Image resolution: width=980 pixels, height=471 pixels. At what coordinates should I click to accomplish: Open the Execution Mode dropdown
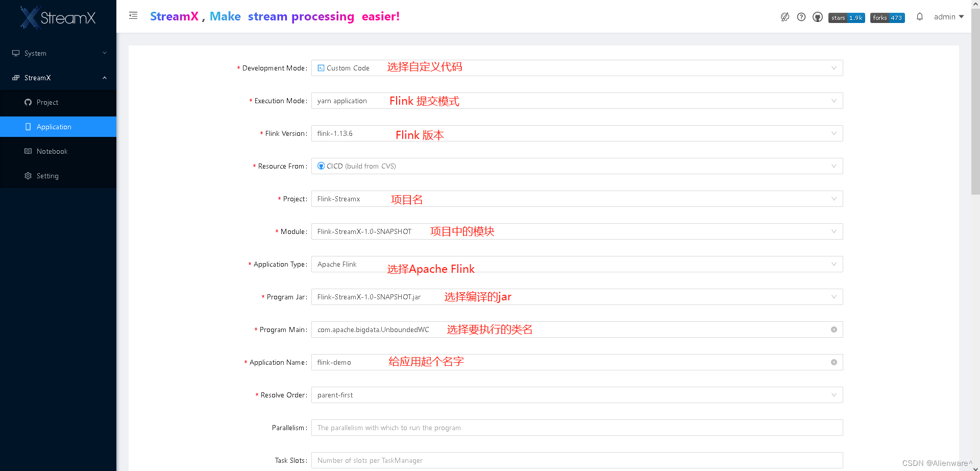coord(577,101)
